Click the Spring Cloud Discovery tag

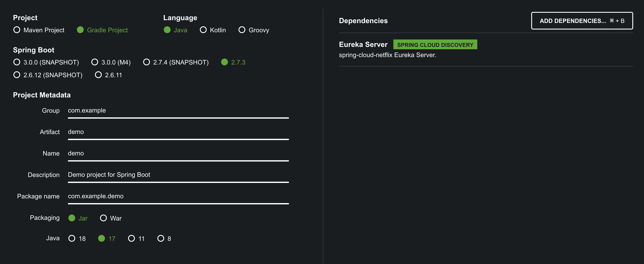coord(435,45)
